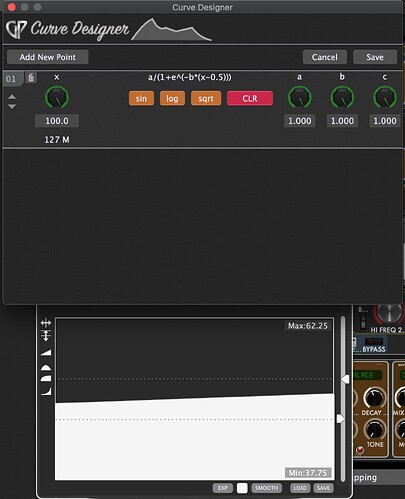This screenshot has width=405, height=499.
Task: Save the curve with the Save button
Action: click(x=375, y=57)
